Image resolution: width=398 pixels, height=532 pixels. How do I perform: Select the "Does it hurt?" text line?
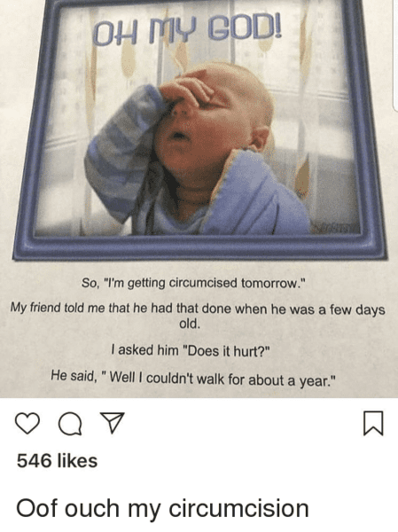[x=190, y=350]
